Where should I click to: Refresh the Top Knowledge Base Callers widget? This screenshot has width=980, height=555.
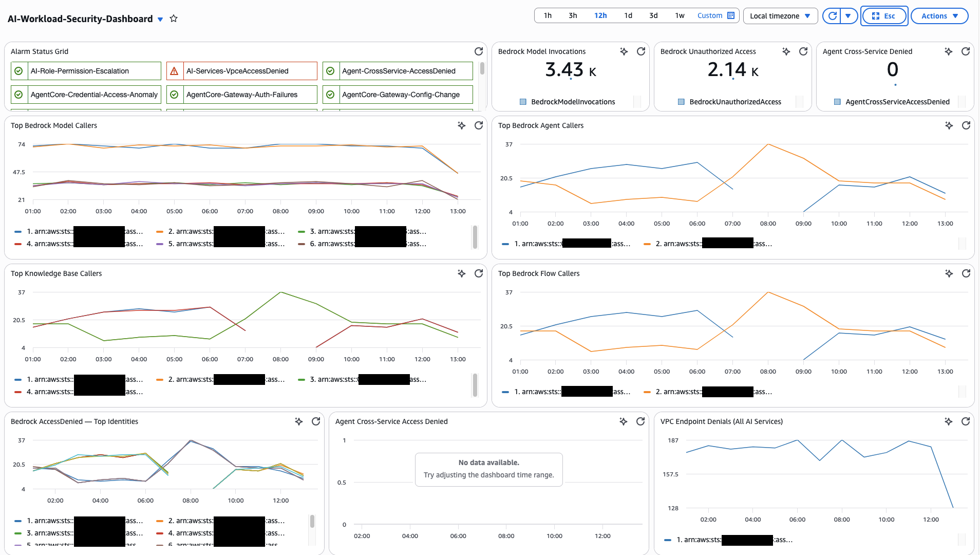click(479, 273)
